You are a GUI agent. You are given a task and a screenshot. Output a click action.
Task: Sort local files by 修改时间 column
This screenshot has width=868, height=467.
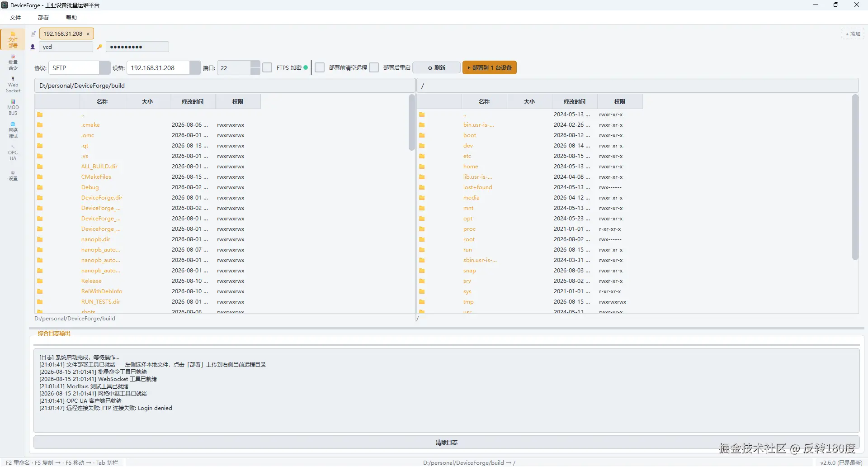coord(193,102)
